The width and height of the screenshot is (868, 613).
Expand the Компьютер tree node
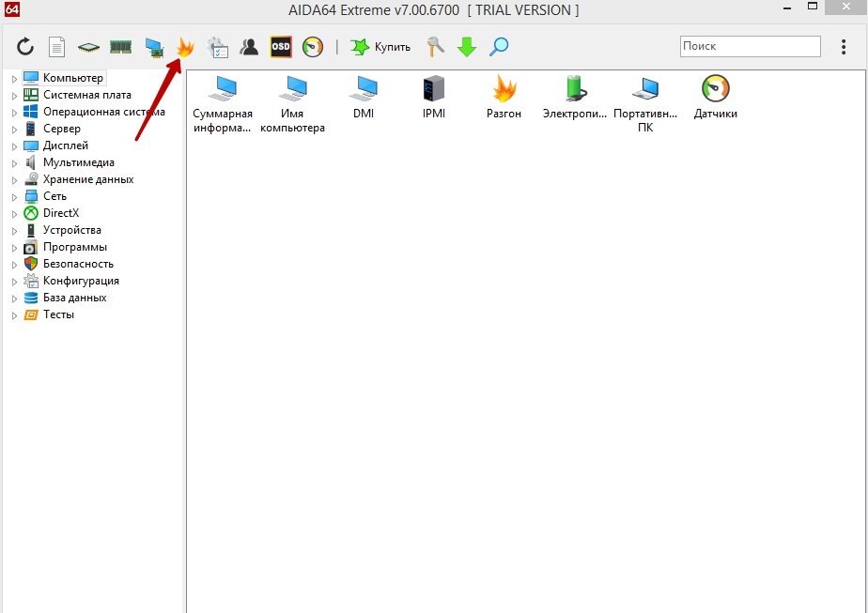pos(14,79)
